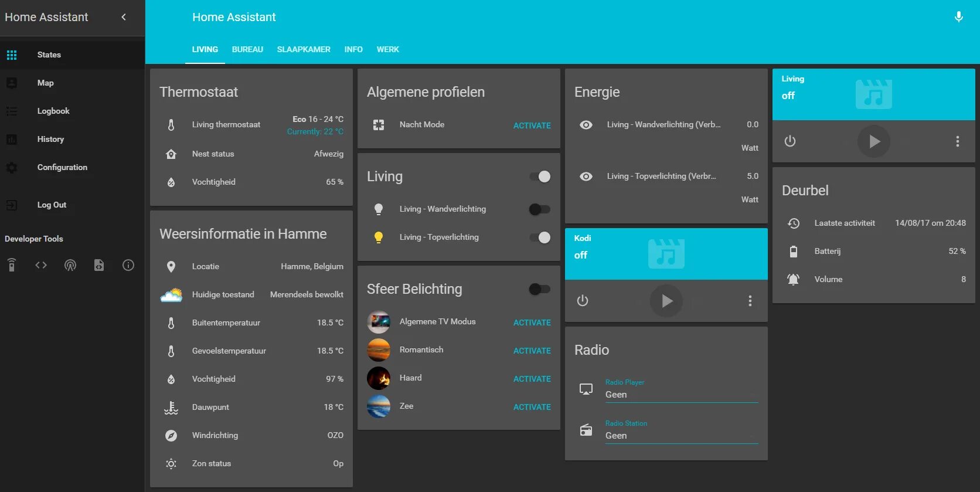Click the microphone voice command icon
Image resolution: width=980 pixels, height=492 pixels.
[958, 17]
